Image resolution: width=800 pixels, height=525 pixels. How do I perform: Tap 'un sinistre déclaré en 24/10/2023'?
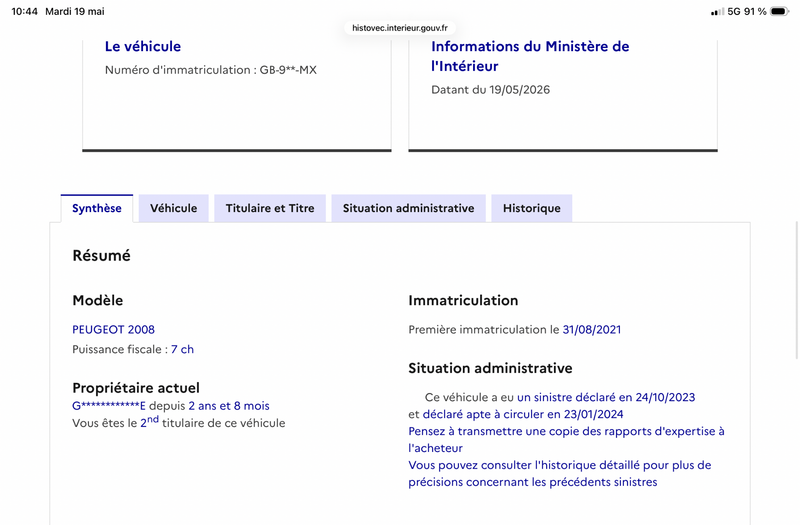606,397
